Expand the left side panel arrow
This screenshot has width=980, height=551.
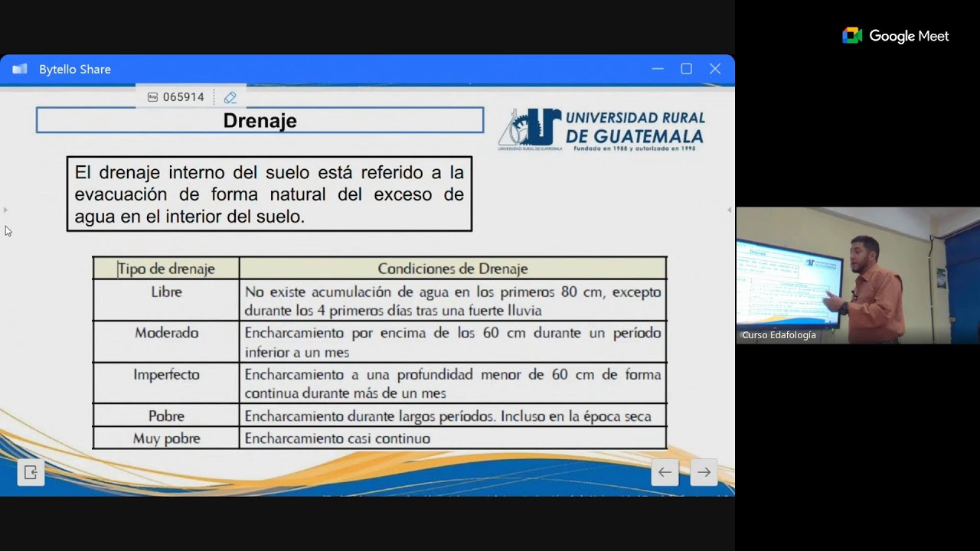[x=5, y=210]
